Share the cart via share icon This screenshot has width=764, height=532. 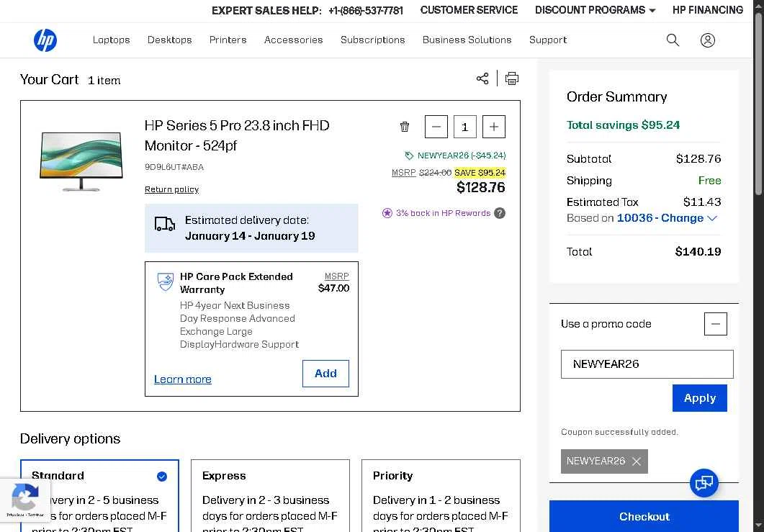[x=482, y=78]
